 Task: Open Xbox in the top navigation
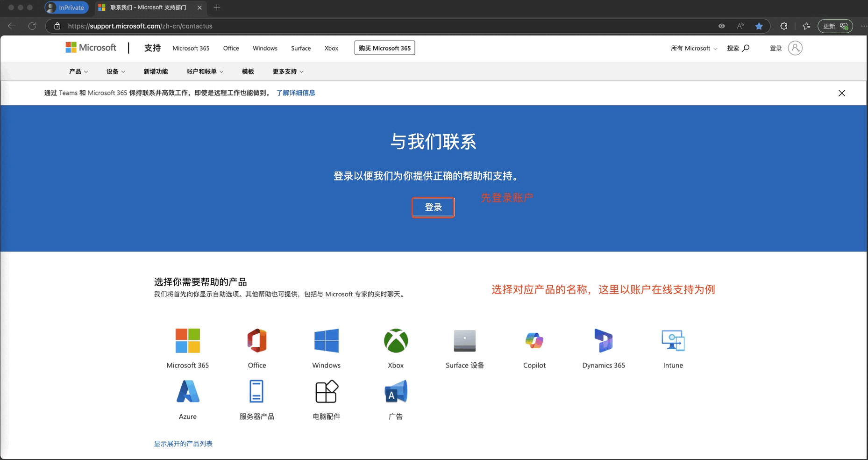click(331, 48)
